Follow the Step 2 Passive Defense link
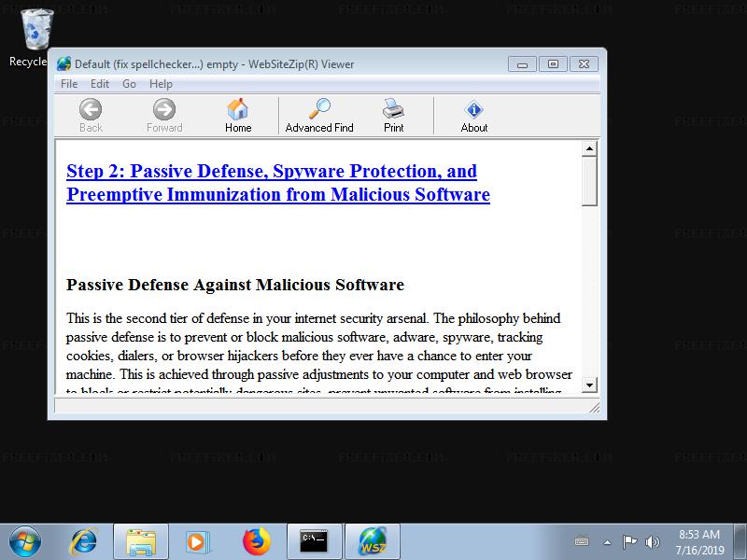 278,183
